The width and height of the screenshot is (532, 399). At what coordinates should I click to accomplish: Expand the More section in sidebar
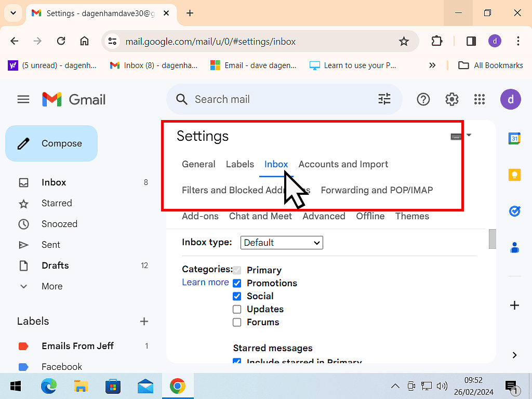(x=51, y=286)
